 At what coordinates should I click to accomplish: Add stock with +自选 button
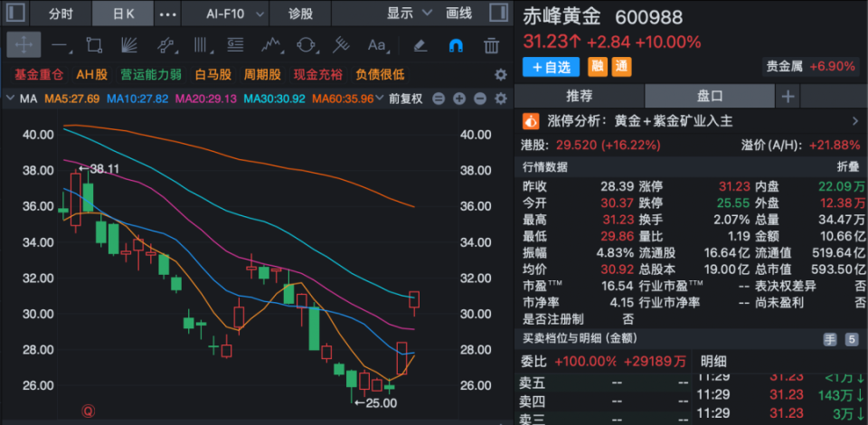(551, 67)
